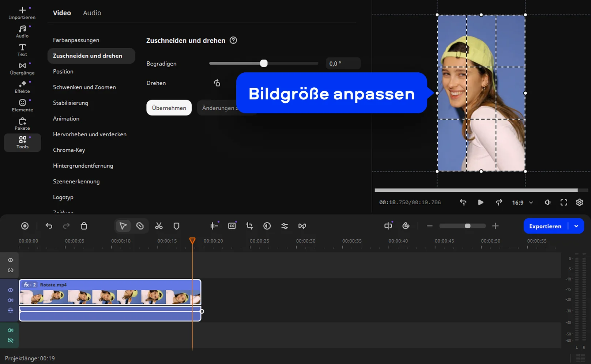Delete clip with trash icon
Screen dimensions: 591x364
click(84, 226)
